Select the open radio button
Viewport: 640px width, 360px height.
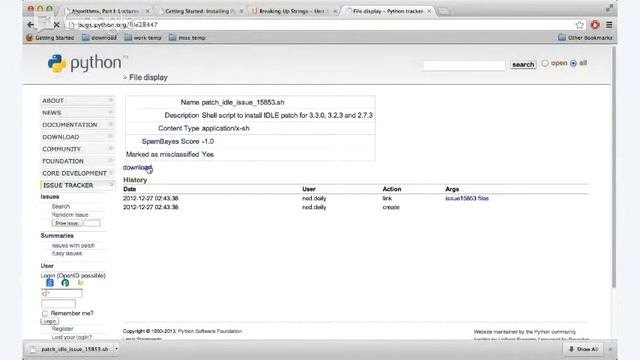tap(545, 63)
